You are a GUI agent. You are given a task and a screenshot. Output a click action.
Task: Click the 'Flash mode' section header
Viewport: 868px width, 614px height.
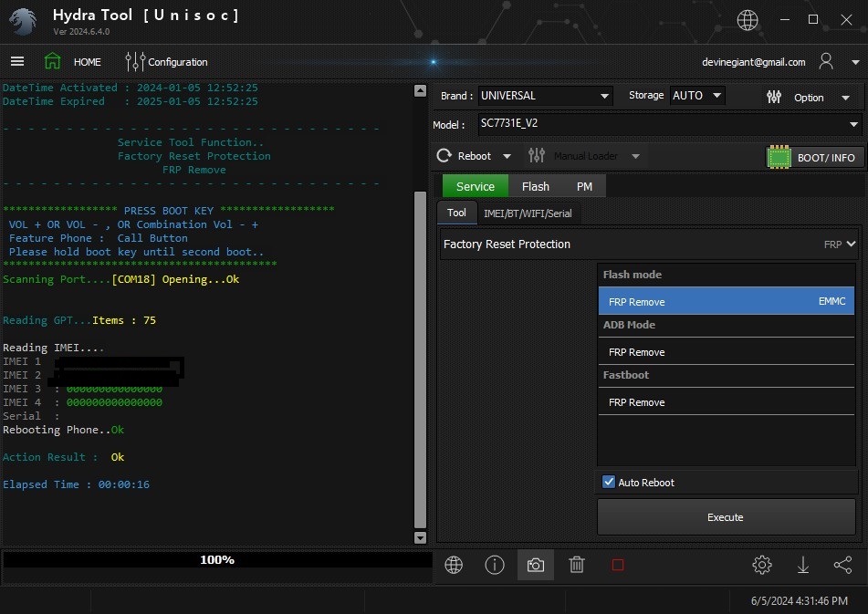coord(633,275)
